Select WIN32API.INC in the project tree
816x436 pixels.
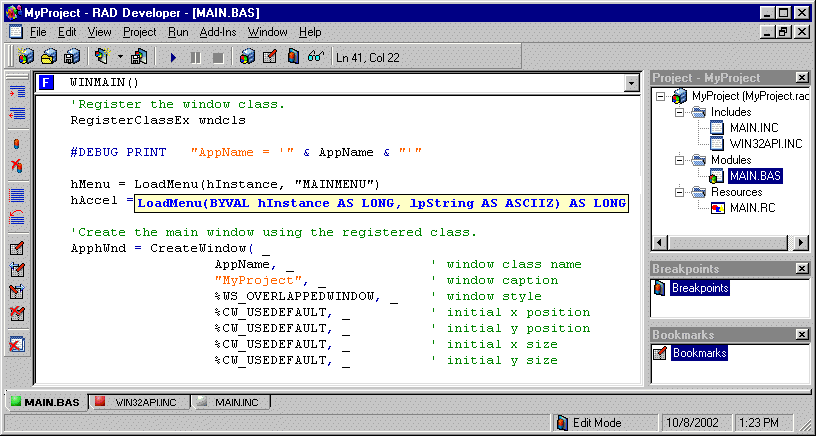point(766,144)
